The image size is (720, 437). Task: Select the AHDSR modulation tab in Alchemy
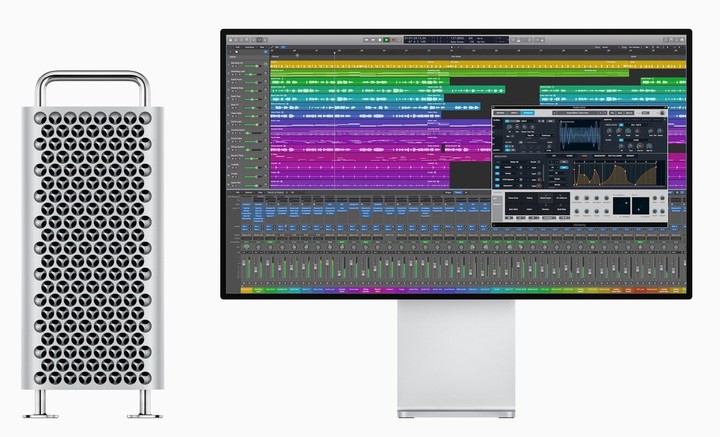coord(569,156)
